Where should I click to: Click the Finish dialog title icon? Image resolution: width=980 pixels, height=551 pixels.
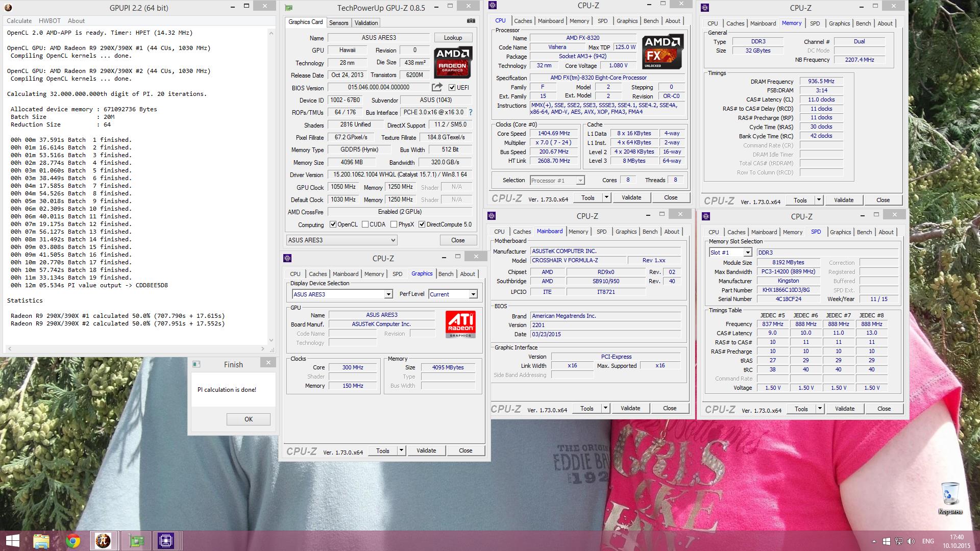click(197, 364)
